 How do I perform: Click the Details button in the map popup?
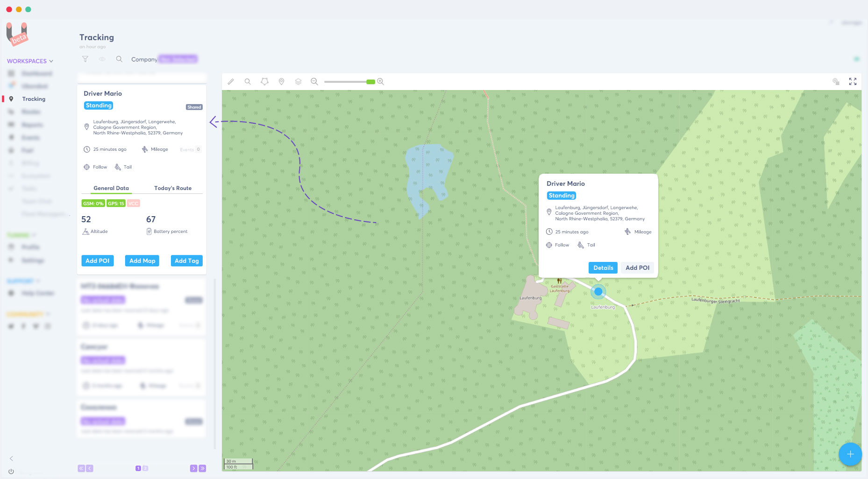[603, 268]
